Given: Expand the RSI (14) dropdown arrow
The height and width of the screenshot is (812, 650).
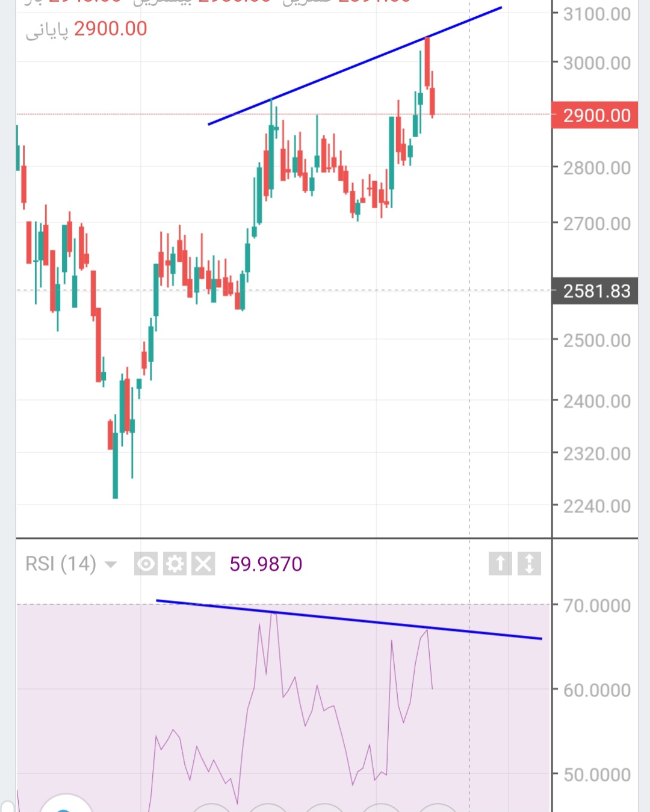Looking at the screenshot, I should tap(111, 565).
